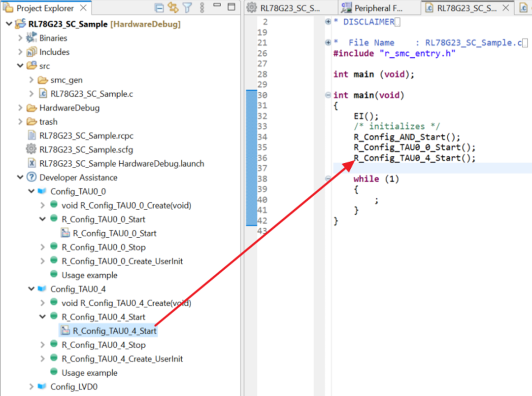Click the RL78G23_SC_Sample.c file icon in tree
This screenshot has width=532, height=396.
43,93
